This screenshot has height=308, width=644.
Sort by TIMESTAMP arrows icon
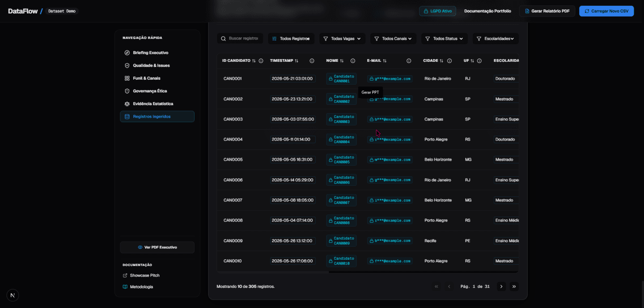pos(297,61)
